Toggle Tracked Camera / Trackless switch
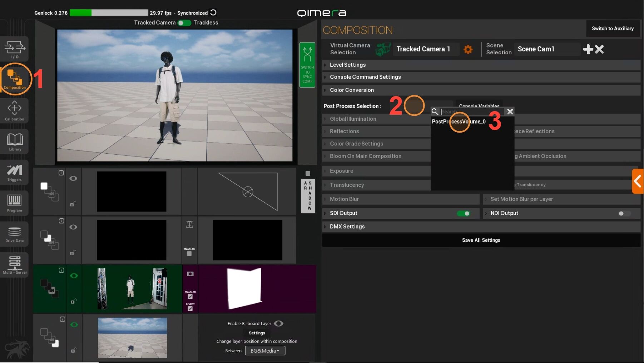This screenshot has height=363, width=644. (x=184, y=23)
